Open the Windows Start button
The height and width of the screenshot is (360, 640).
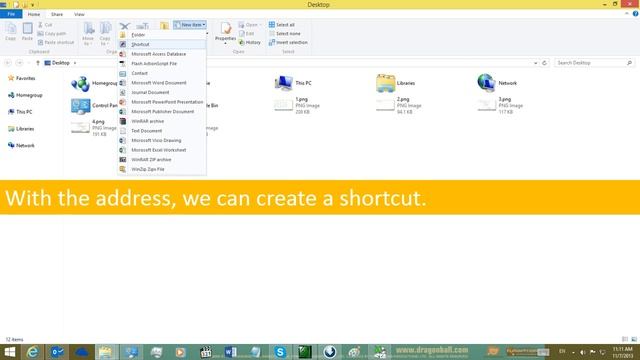10,352
